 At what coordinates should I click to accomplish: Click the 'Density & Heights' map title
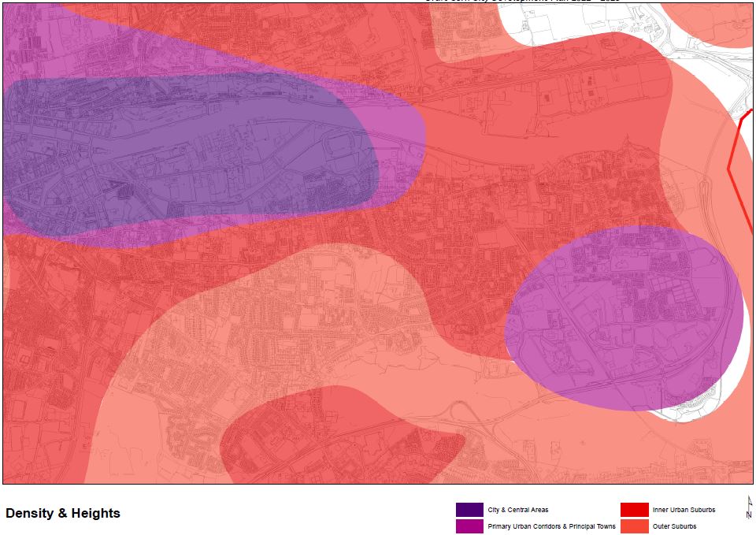pos(63,513)
